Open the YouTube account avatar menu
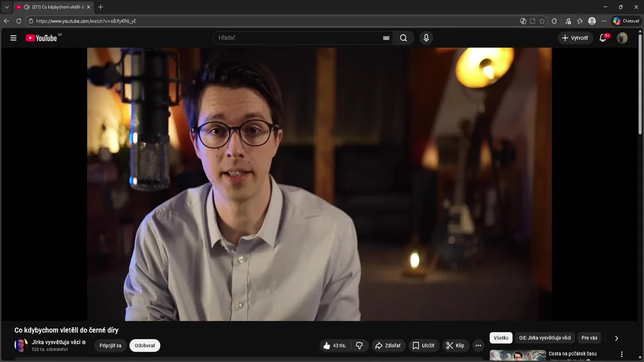Viewport: 644px width, 362px height. pyautogui.click(x=622, y=38)
